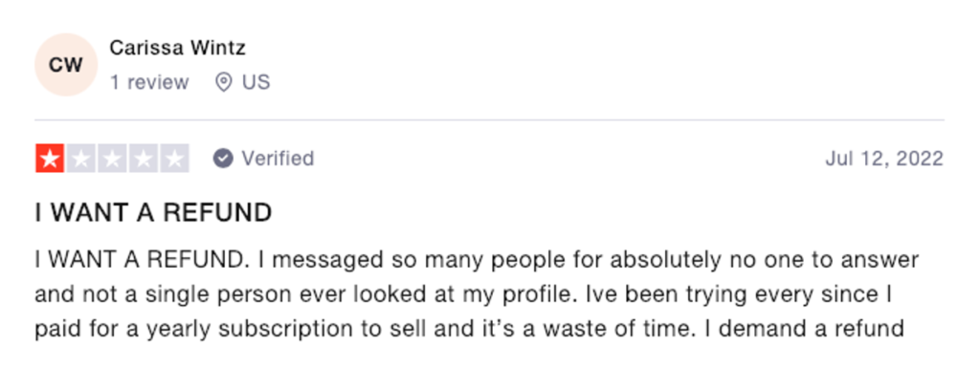Click the horizontal divider under reviewer info

point(489,119)
